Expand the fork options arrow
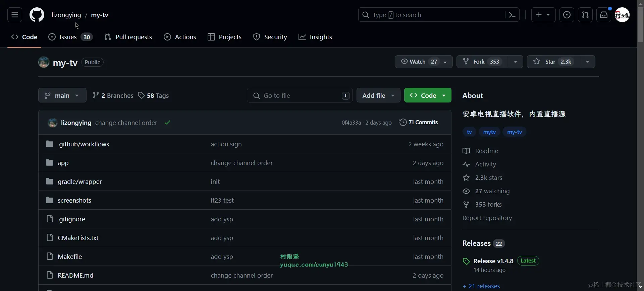The height and width of the screenshot is (291, 644). point(516,62)
